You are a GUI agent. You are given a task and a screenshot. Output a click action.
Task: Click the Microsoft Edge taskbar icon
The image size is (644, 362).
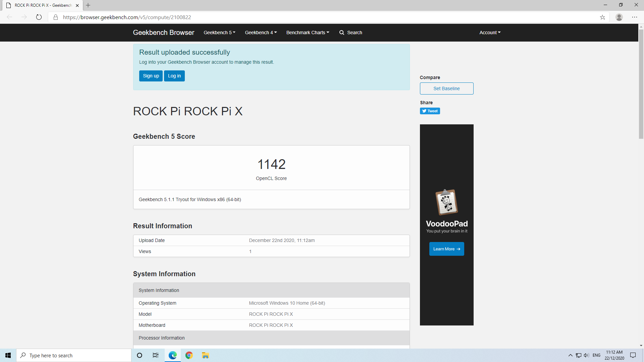coord(172,355)
